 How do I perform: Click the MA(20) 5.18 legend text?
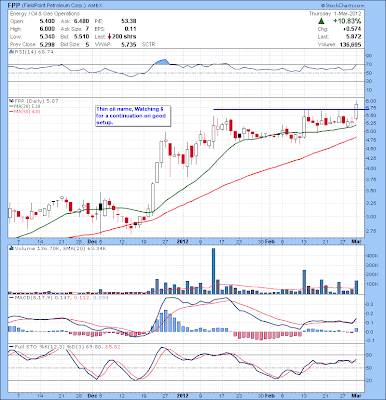click(x=26, y=106)
